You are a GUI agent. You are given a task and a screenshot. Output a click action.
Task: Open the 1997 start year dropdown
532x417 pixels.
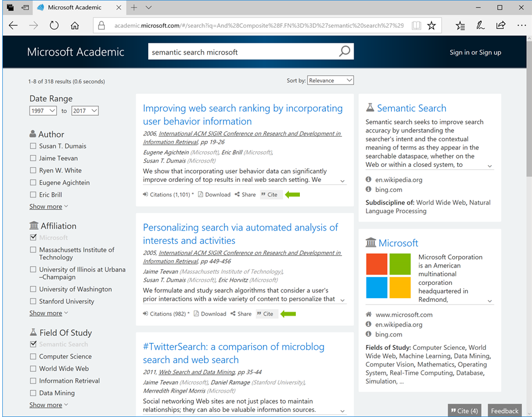pos(43,110)
